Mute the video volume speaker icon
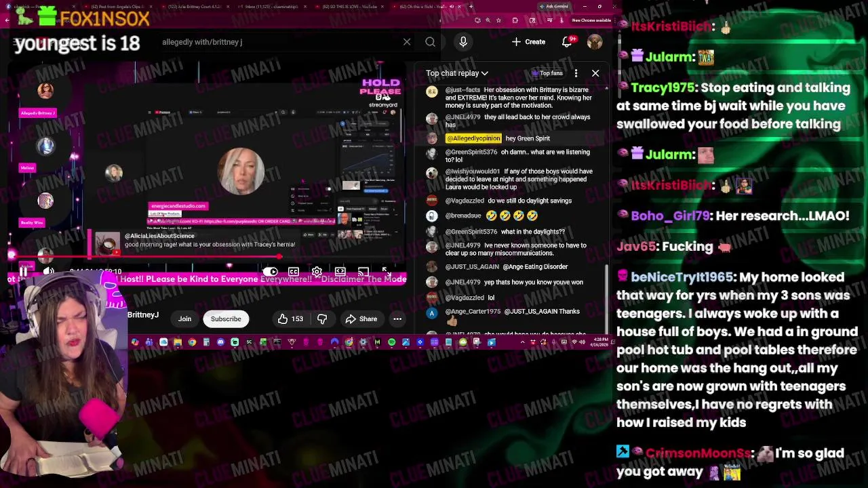Viewport: 868px width, 488px height. click(x=48, y=272)
